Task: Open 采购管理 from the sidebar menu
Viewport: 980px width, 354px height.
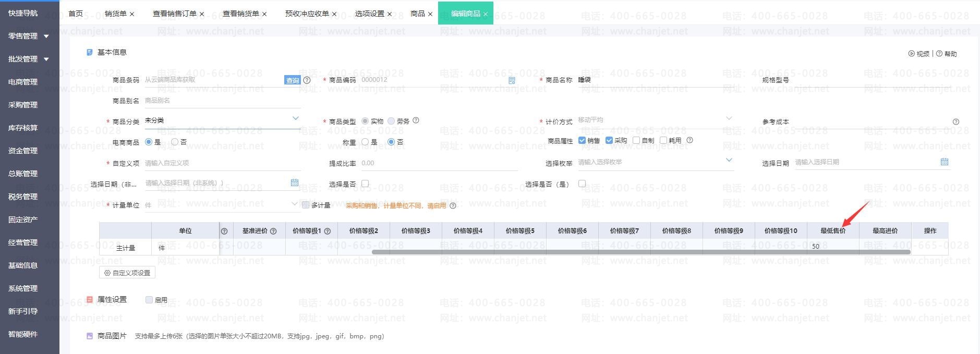Action: point(23,105)
